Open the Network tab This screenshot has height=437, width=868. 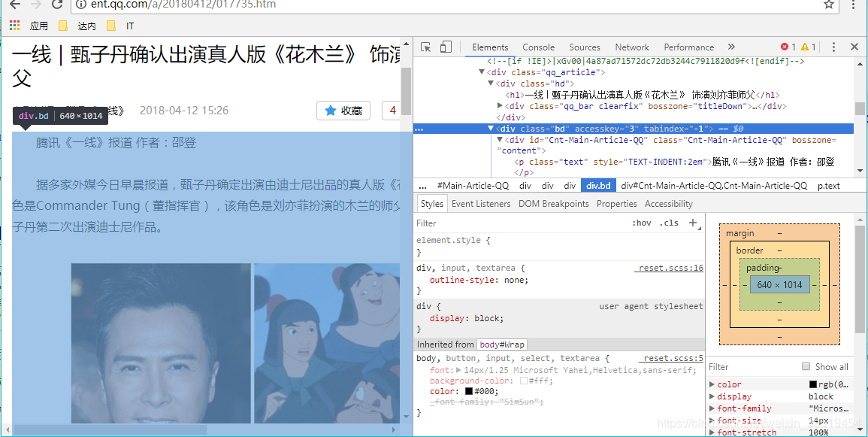631,47
